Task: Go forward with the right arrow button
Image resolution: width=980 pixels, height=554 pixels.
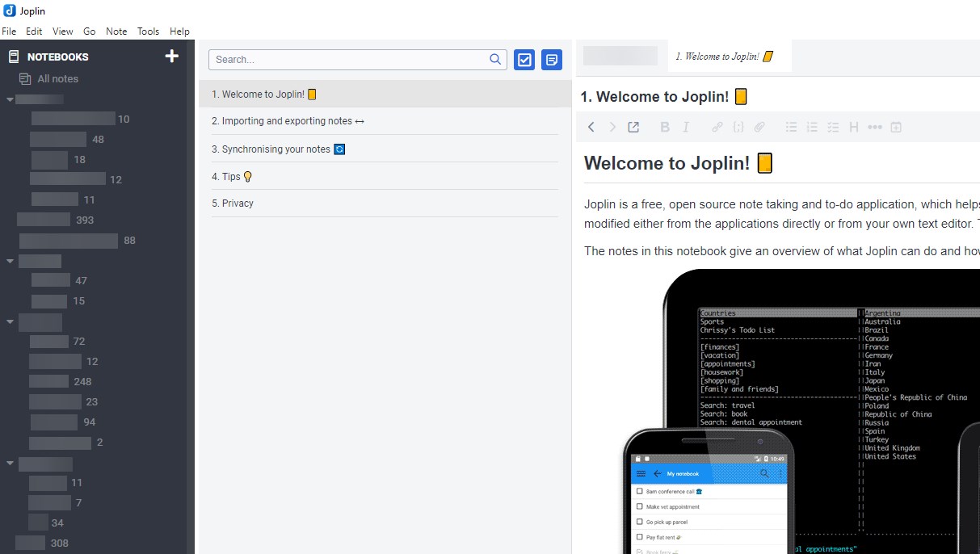Action: tap(612, 127)
